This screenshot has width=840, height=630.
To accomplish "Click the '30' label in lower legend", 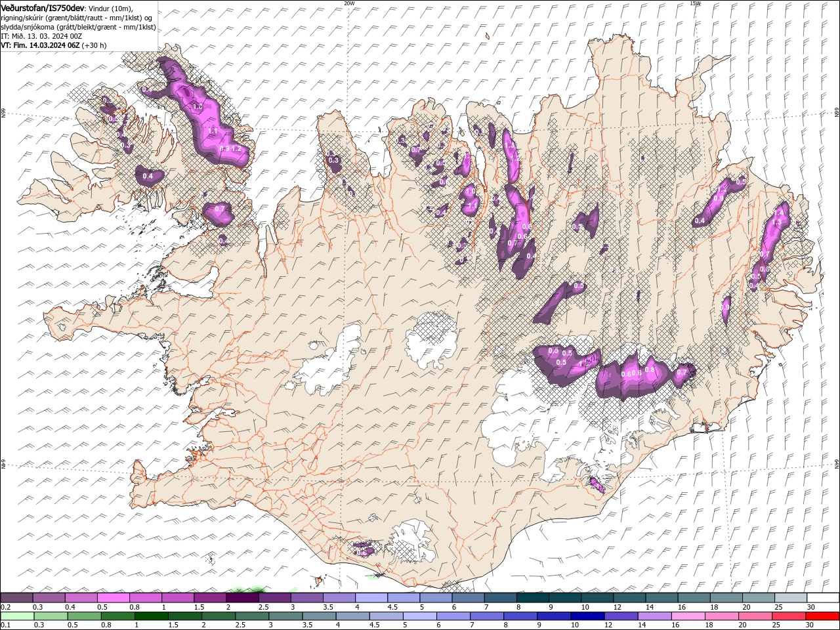I will pos(810,625).
